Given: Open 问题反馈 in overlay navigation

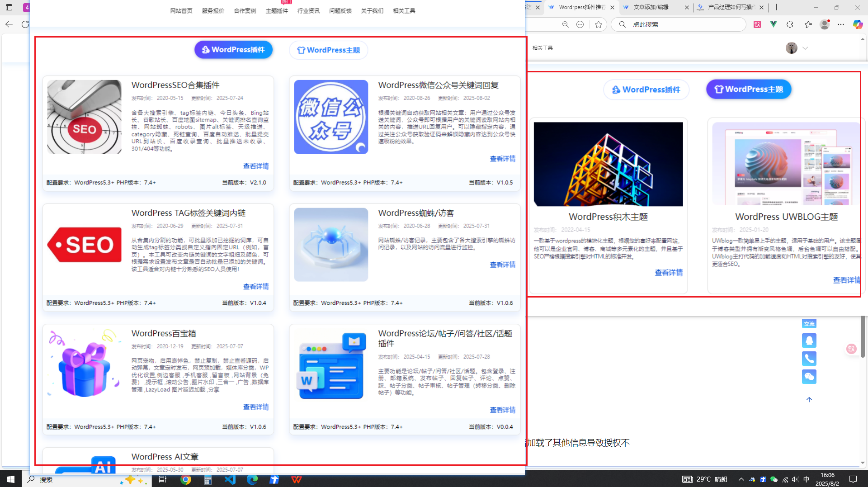Looking at the screenshot, I should point(340,11).
